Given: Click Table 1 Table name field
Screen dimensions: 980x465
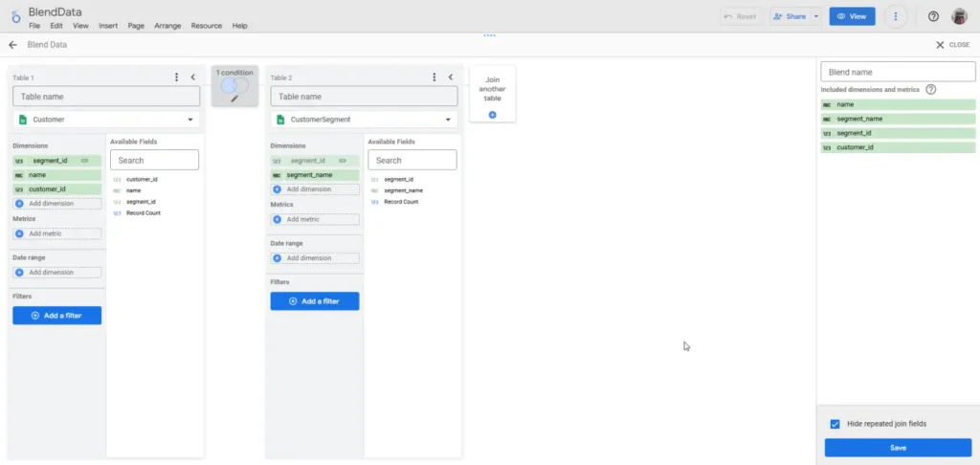Looking at the screenshot, I should pos(106,97).
